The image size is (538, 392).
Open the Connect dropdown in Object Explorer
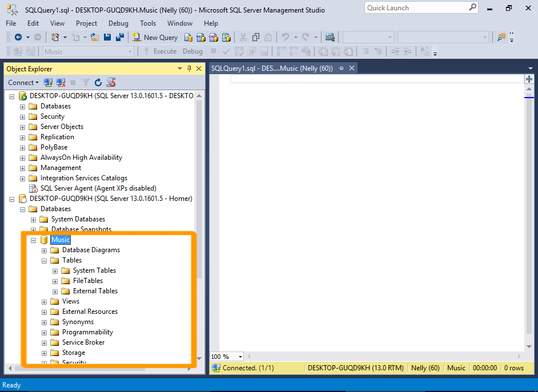24,83
